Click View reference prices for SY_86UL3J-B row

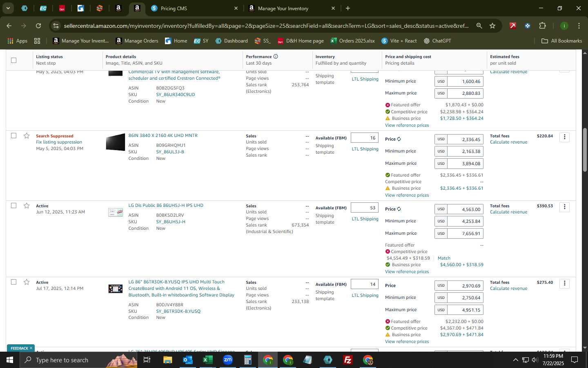click(x=407, y=195)
